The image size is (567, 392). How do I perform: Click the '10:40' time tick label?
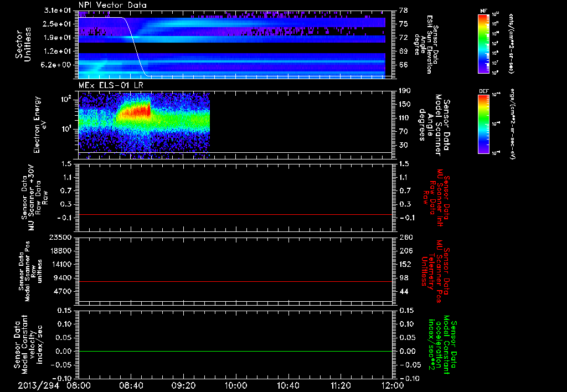coord(288,385)
